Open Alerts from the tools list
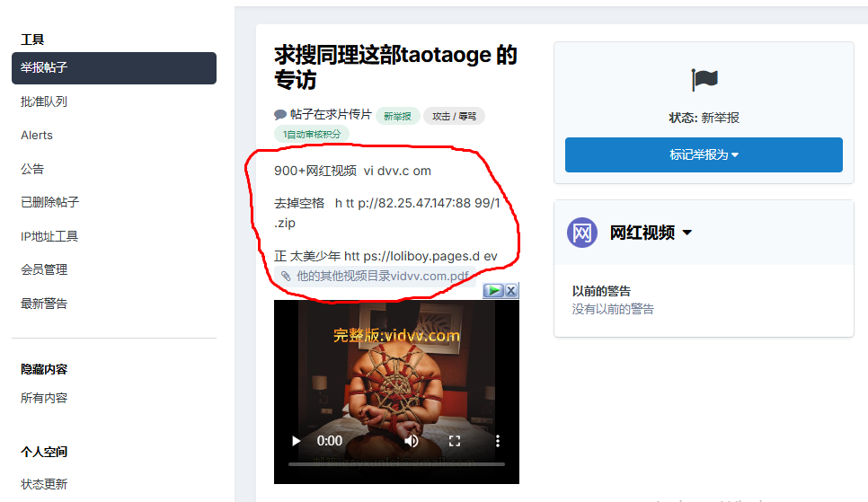This screenshot has height=502, width=868. click(x=37, y=136)
